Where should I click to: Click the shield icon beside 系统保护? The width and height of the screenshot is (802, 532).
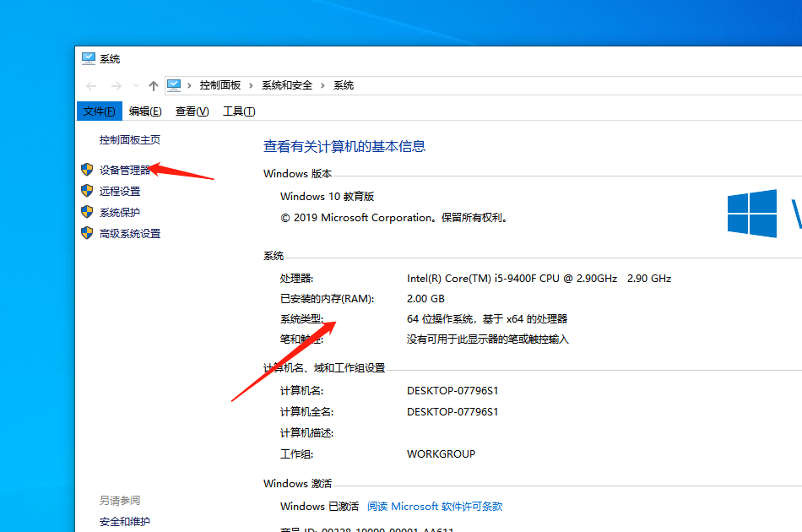[x=87, y=212]
